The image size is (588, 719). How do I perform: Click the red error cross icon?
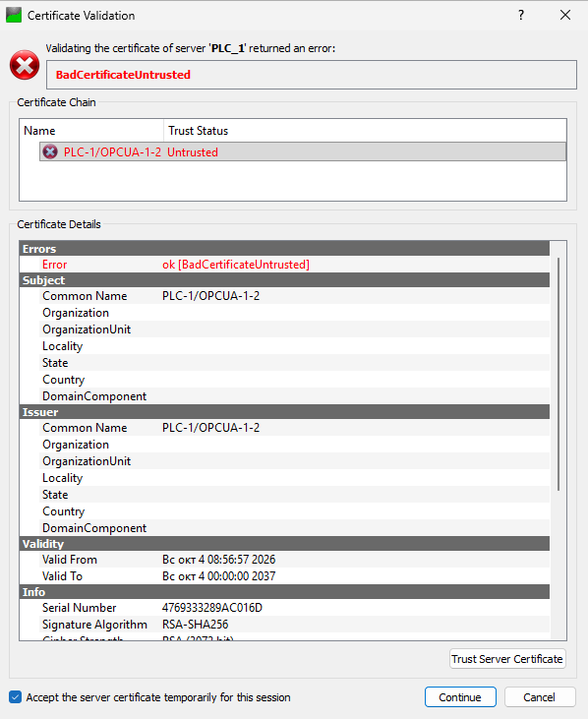click(x=25, y=65)
